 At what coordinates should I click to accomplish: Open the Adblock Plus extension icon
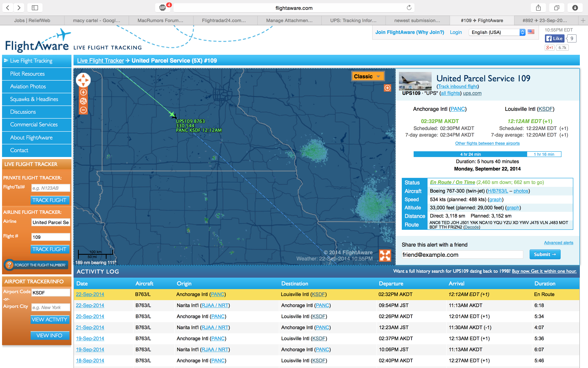pyautogui.click(x=163, y=8)
